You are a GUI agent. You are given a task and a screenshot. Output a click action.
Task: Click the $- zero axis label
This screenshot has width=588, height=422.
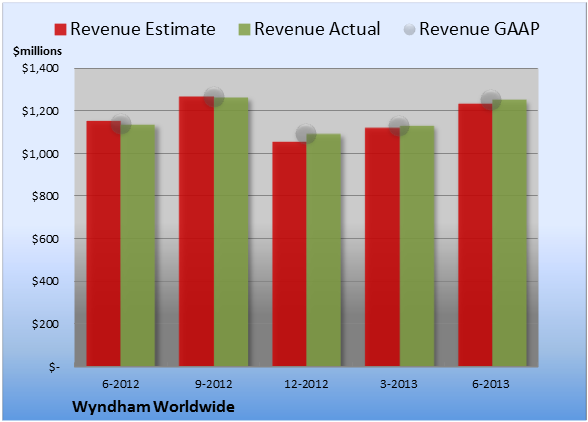click(54, 367)
